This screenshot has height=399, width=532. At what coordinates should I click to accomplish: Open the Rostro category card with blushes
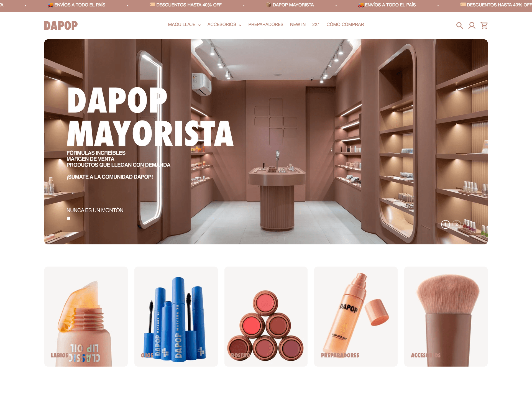coord(266,316)
